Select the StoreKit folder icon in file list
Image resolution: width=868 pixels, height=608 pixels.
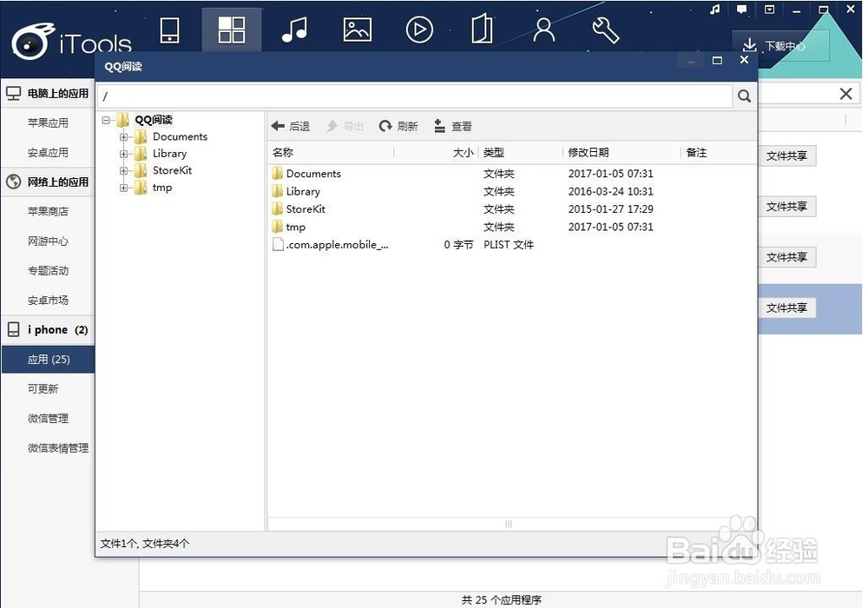tap(278, 208)
